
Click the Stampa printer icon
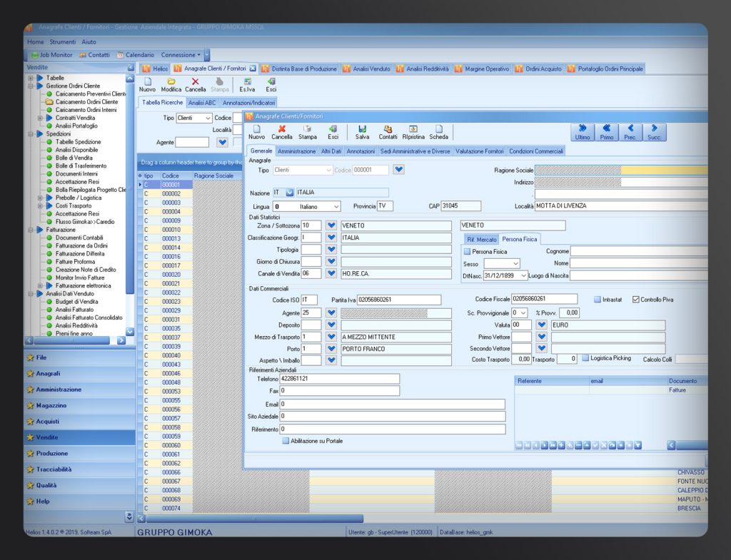pos(308,130)
